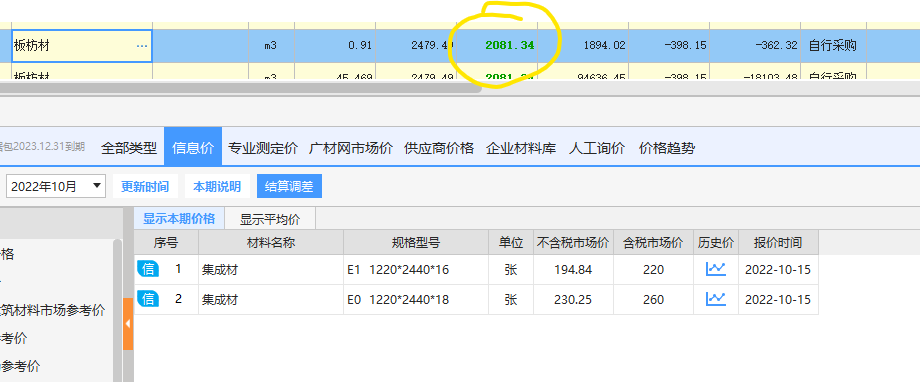This screenshot has height=382, width=920.
Task: Click the 260 tax-included price
Action: pos(653,299)
